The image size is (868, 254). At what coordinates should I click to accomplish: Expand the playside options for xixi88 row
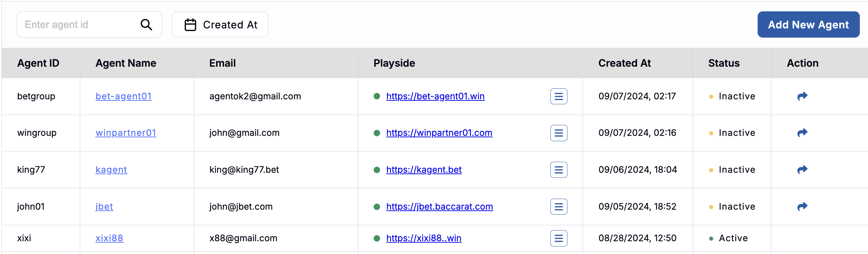pyautogui.click(x=559, y=238)
